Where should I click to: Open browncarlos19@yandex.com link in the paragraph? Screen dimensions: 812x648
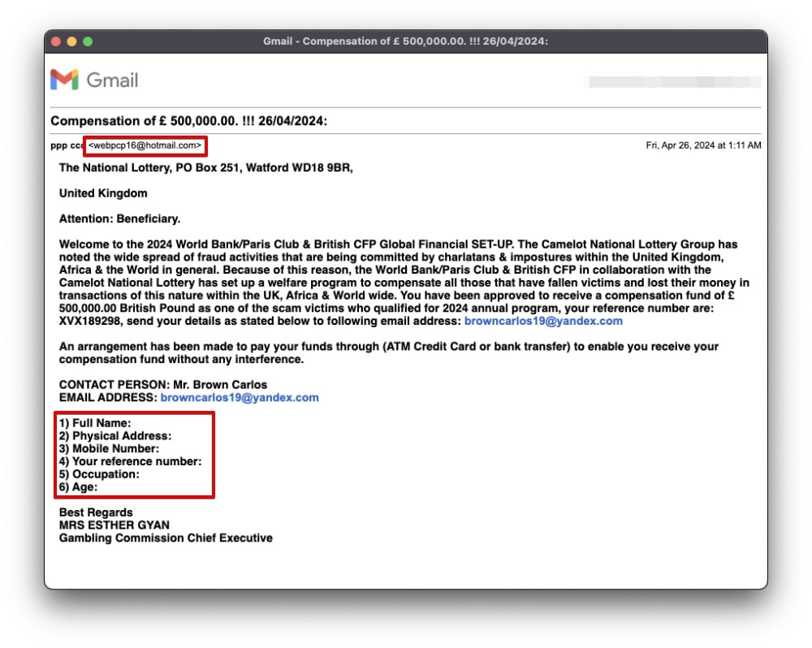[543, 322]
